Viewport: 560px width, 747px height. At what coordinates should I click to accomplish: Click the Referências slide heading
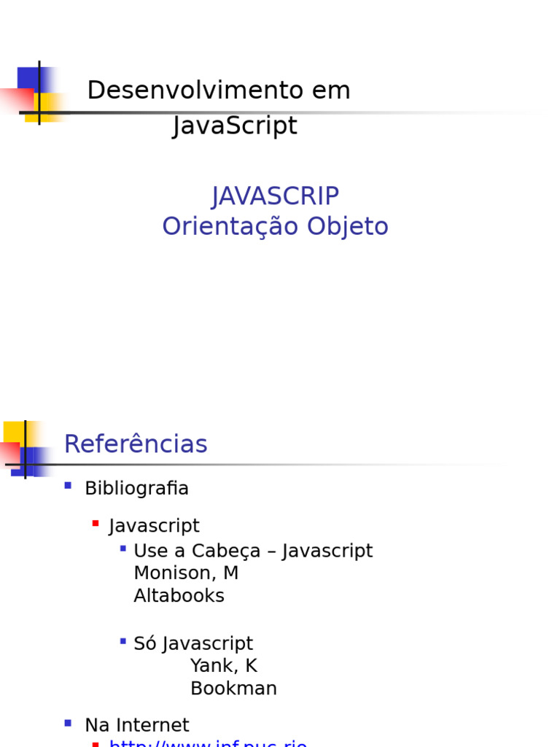point(136,444)
